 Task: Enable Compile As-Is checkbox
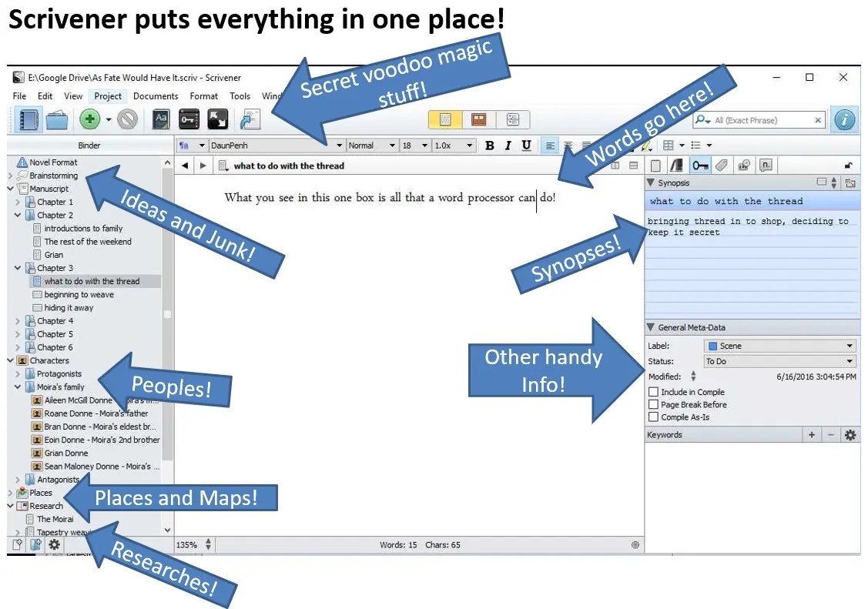[x=653, y=417]
